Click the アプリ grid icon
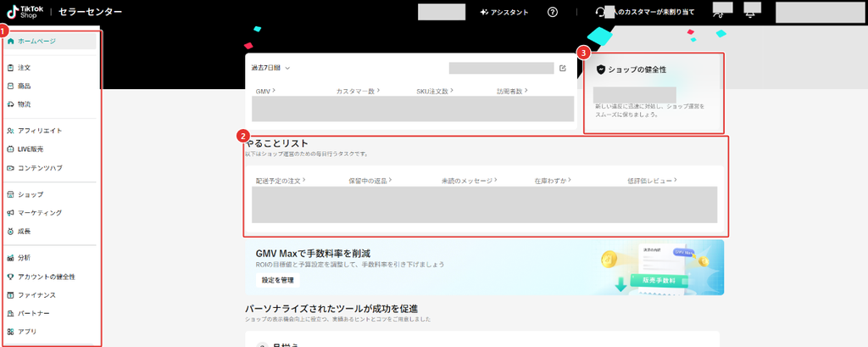 click(10, 332)
